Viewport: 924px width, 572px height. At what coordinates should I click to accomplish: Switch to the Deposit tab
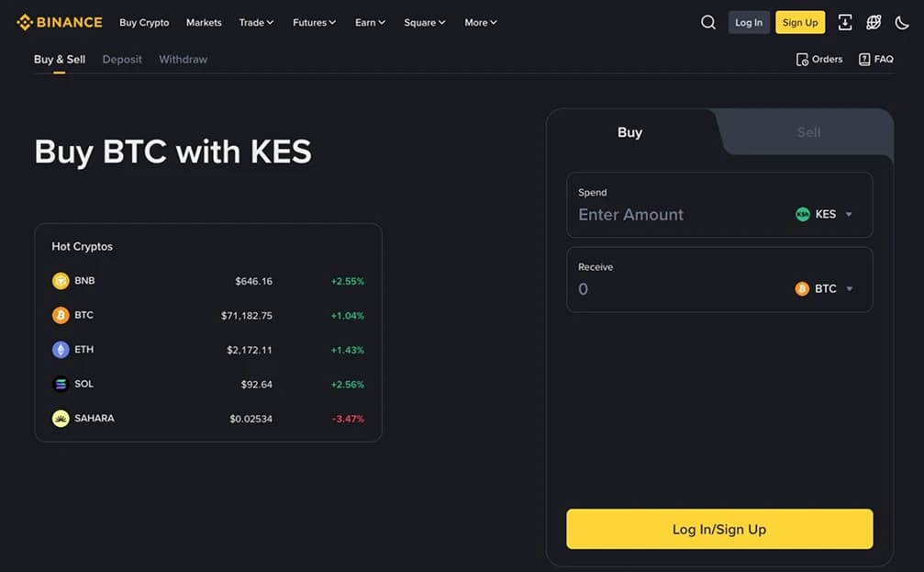click(x=121, y=59)
